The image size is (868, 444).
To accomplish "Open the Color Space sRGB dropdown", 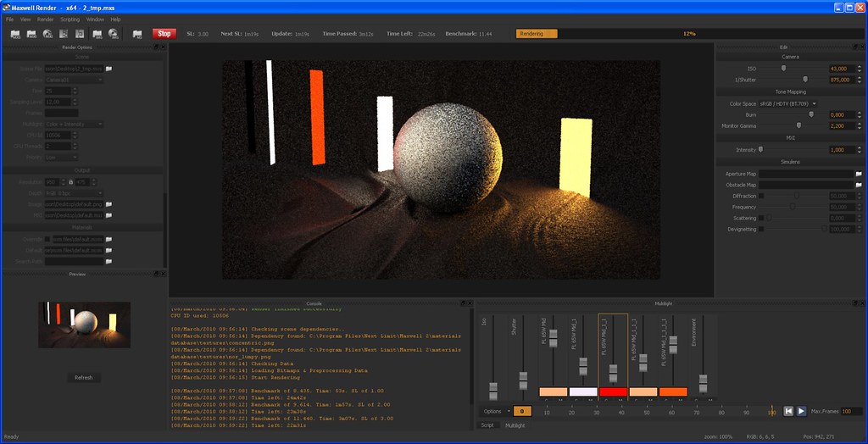I will click(x=788, y=103).
